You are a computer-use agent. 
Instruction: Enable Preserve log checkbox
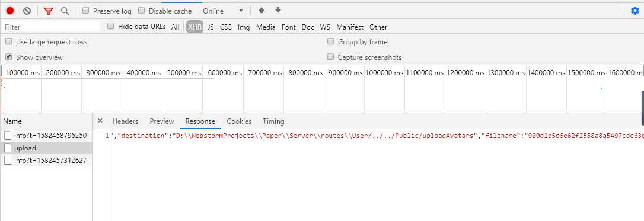[85, 11]
